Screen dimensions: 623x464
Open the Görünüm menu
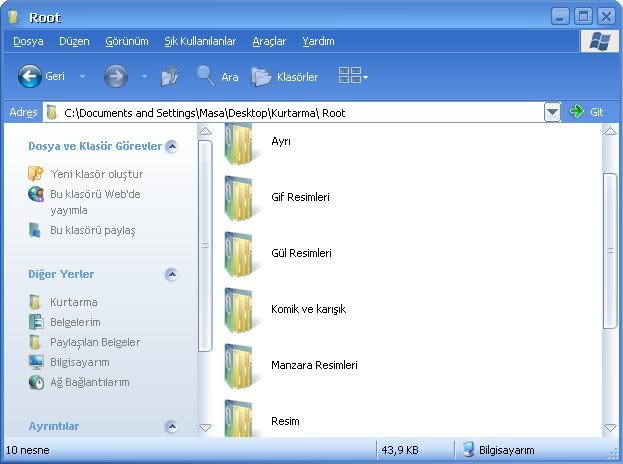point(127,41)
